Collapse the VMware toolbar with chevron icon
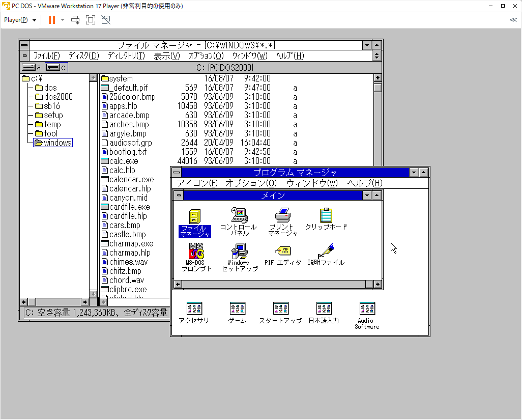 point(513,20)
